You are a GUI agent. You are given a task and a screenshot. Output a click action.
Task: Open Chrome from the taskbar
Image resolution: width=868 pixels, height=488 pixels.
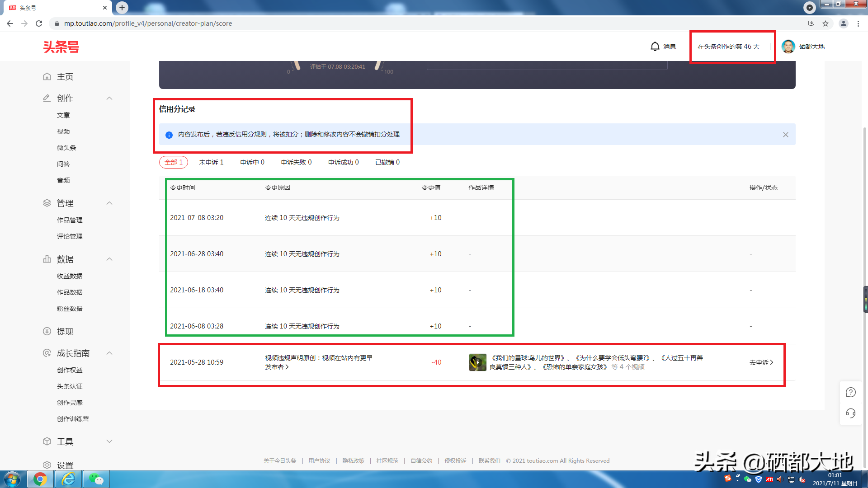(x=40, y=479)
